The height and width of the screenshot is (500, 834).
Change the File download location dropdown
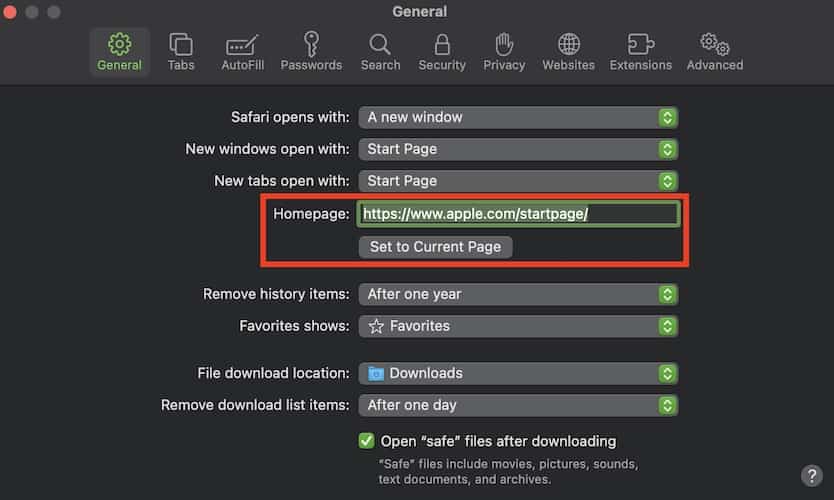pos(518,373)
